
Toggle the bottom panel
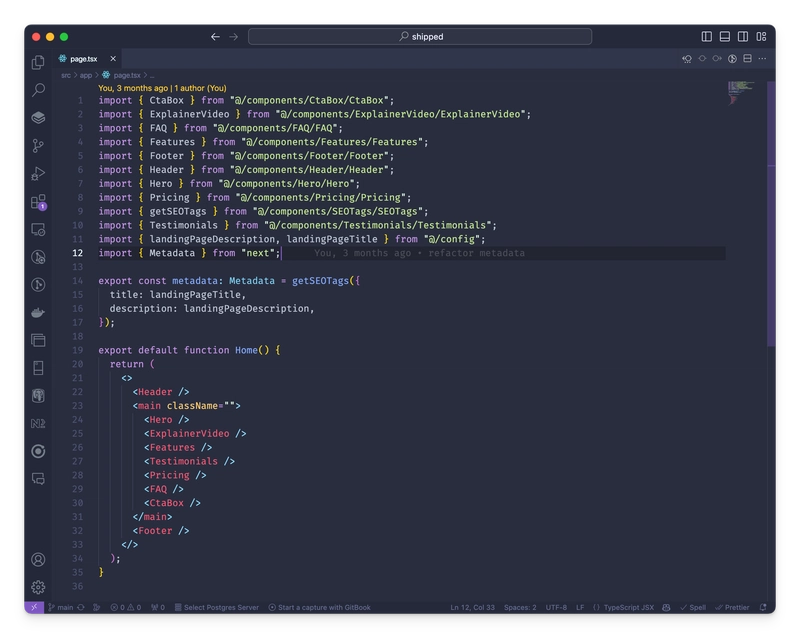pyautogui.click(x=724, y=36)
